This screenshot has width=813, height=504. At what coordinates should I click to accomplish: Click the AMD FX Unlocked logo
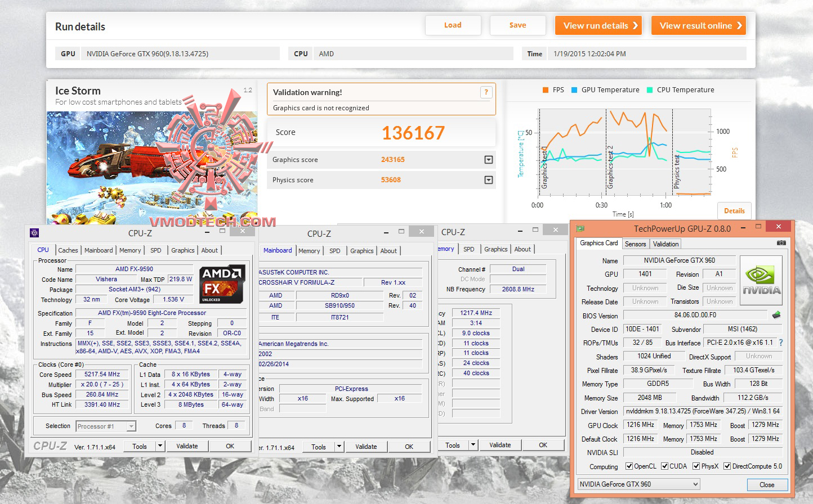222,284
